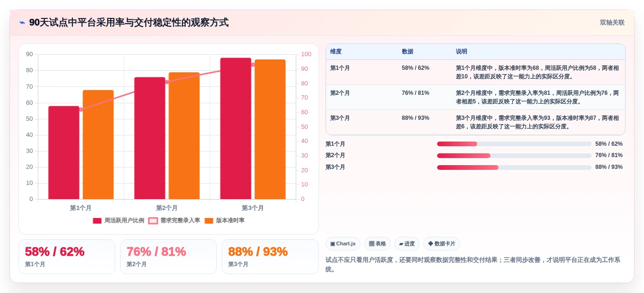Click the 进度 tag chip
644x293 pixels.
[407, 243]
